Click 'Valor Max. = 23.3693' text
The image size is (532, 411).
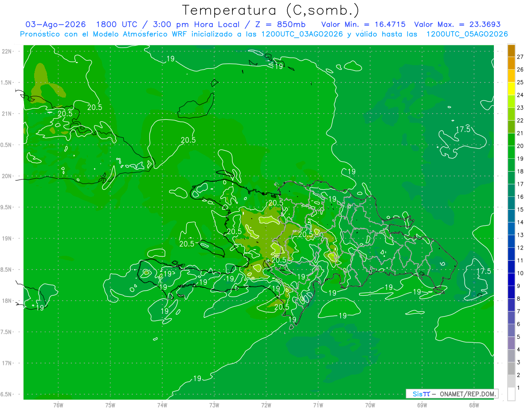tap(457, 24)
